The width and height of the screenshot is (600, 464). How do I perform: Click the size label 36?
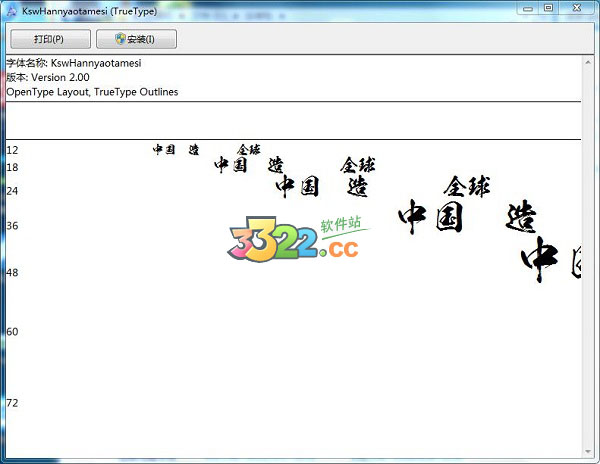pos(12,226)
